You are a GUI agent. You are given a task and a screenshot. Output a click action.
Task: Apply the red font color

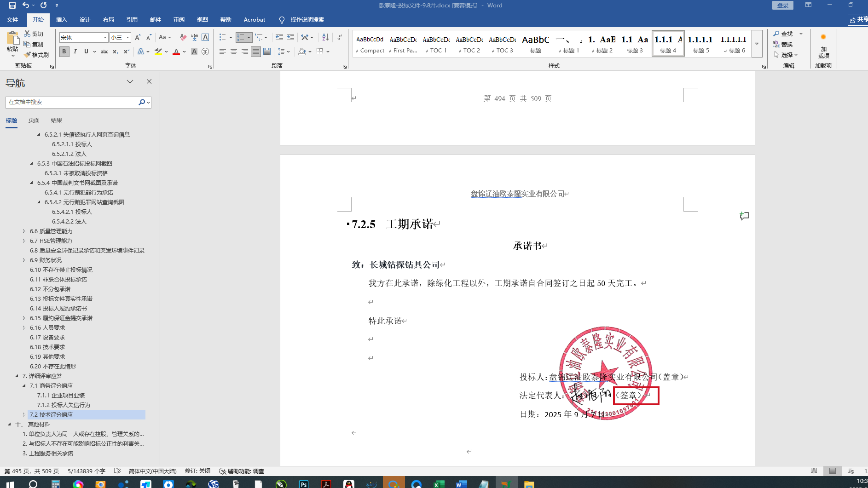click(176, 52)
